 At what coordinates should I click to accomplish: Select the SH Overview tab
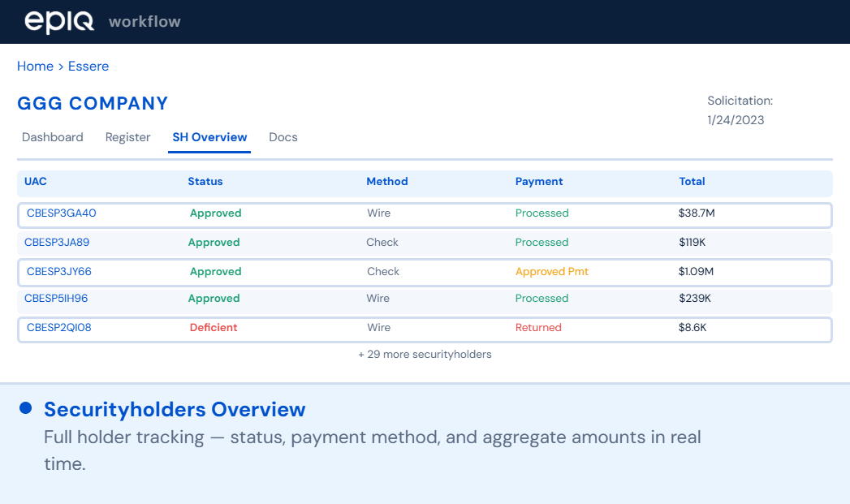click(209, 137)
